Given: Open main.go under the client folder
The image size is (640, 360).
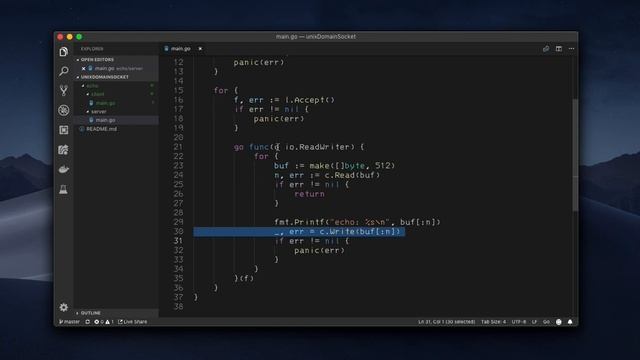Looking at the screenshot, I should point(105,103).
